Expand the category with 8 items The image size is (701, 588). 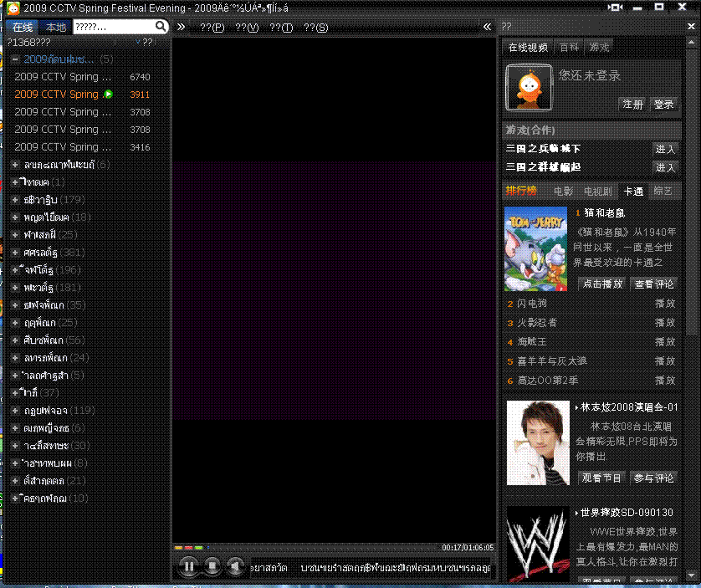[x=15, y=463]
